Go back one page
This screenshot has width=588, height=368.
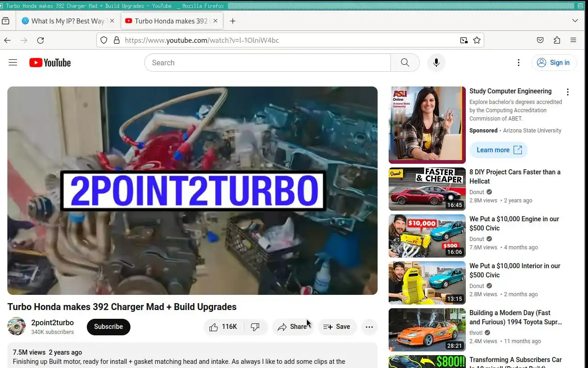pyautogui.click(x=7, y=40)
